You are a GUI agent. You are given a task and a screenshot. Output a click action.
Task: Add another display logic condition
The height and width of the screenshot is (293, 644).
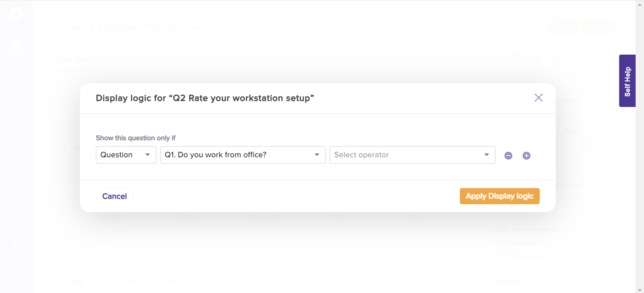pyautogui.click(x=526, y=156)
